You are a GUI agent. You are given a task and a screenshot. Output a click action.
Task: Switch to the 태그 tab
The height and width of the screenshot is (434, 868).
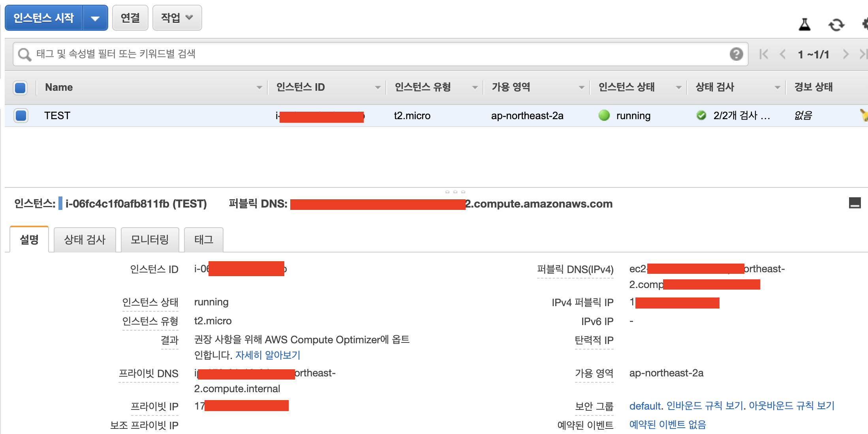click(204, 239)
